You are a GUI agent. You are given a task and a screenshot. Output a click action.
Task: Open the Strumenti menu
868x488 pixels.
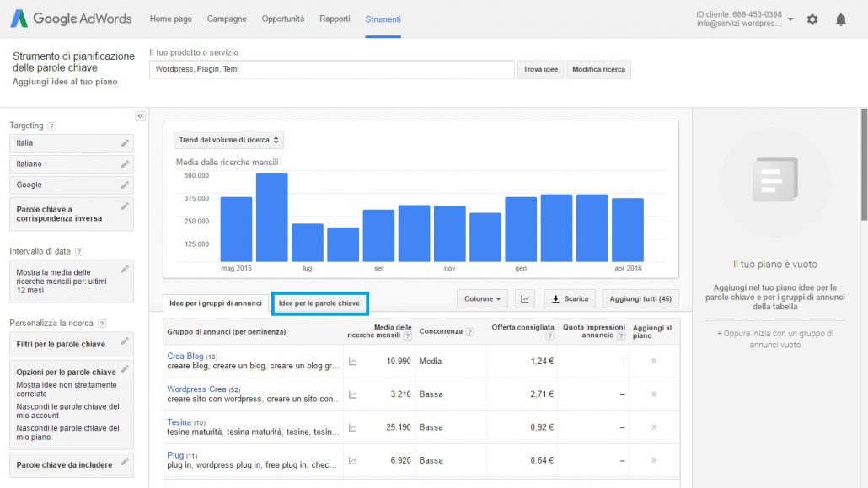[x=383, y=19]
